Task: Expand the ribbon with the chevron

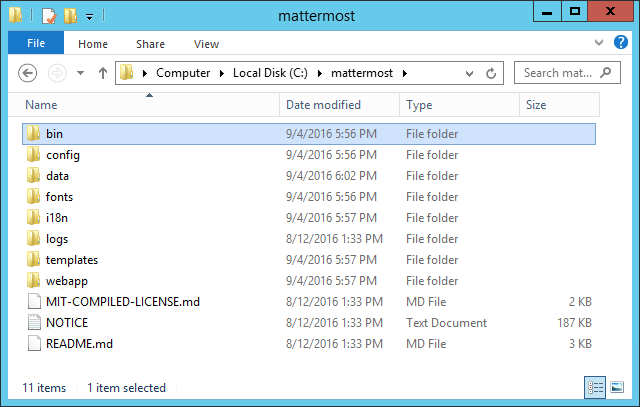Action: (x=599, y=42)
